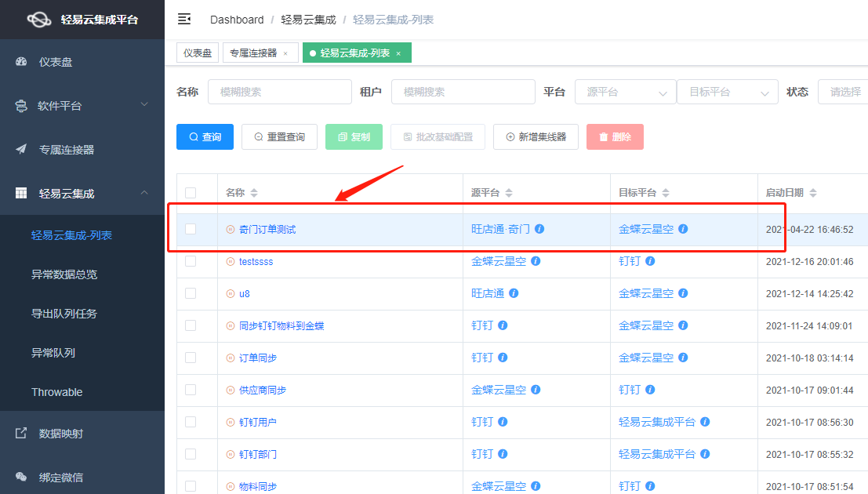Screen dimensions: 868x494
Task: Click 2021-12-16 20:01:46 date cell
Action: [809, 261]
